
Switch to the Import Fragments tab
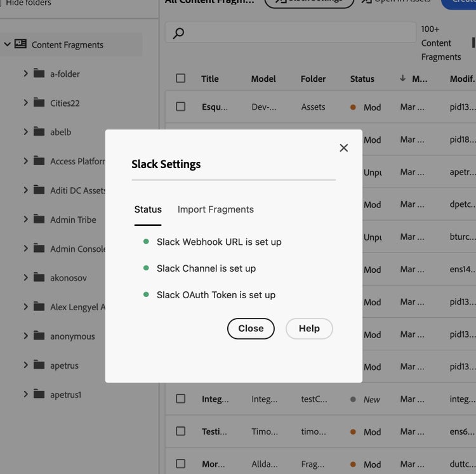tap(215, 209)
